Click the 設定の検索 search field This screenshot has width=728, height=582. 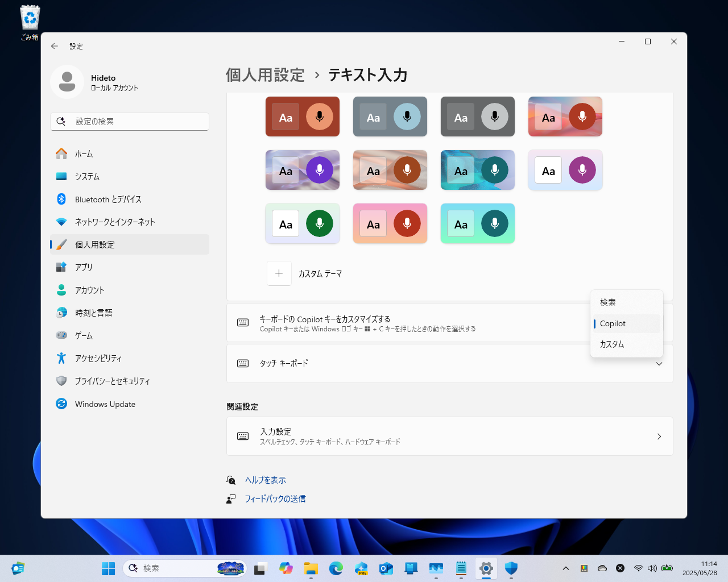[130, 121]
